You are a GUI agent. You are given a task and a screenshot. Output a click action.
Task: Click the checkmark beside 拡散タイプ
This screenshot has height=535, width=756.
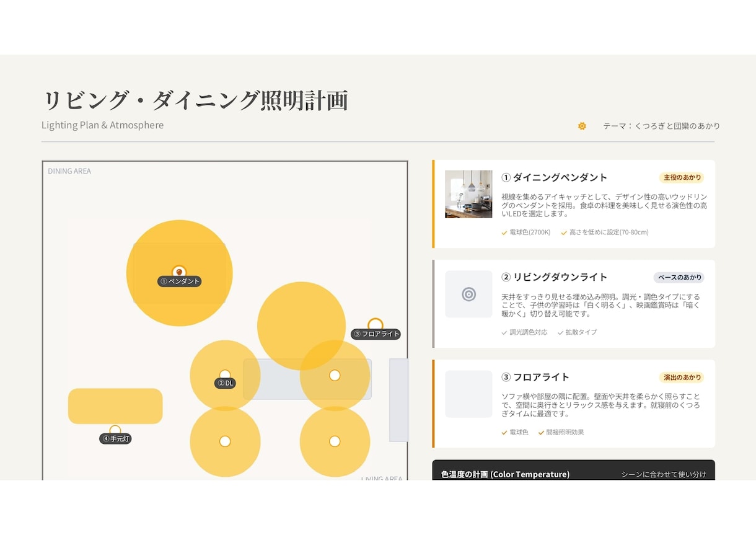point(560,333)
